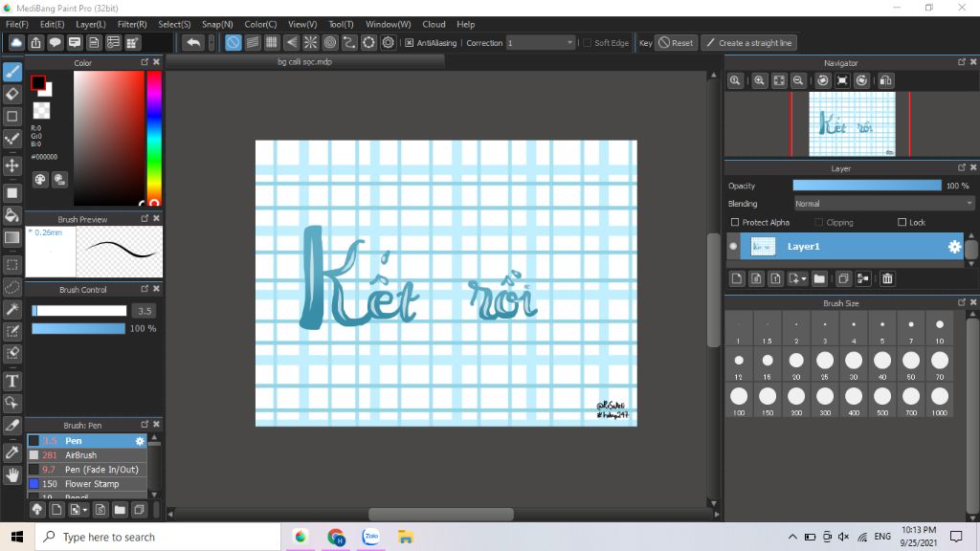The height and width of the screenshot is (551, 980).
Task: Open Cloud menu
Action: [x=434, y=24]
